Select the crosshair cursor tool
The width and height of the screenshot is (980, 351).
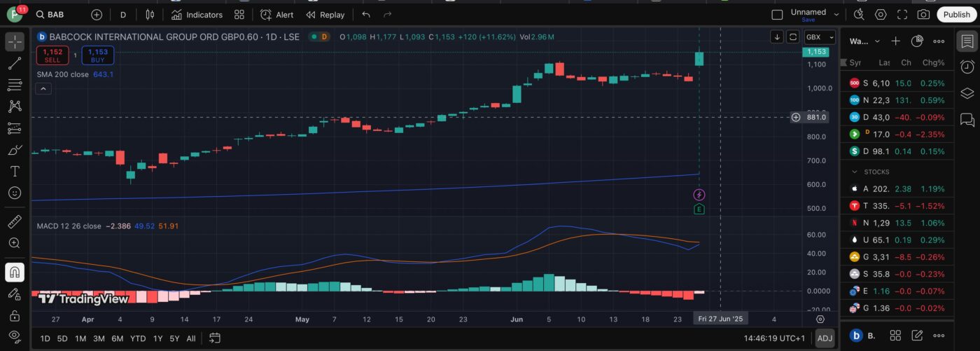15,41
